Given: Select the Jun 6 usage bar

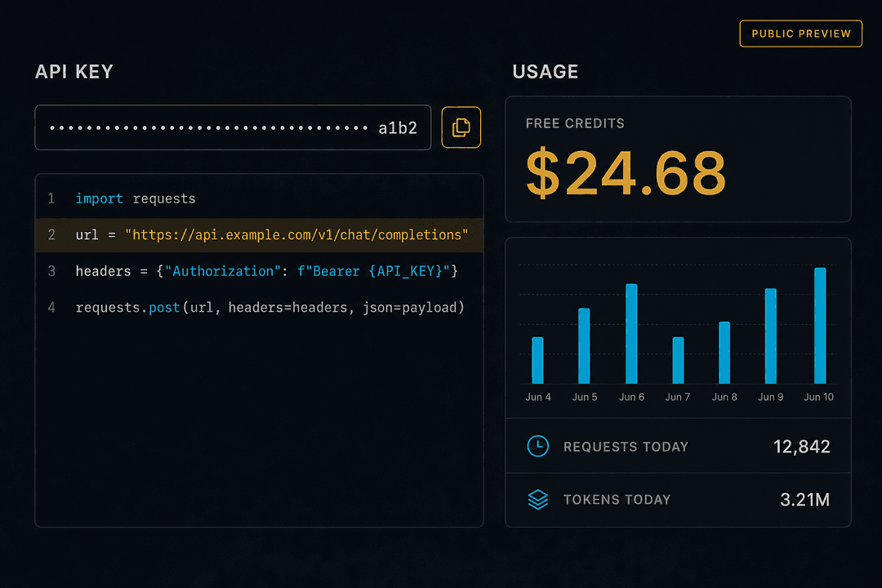Looking at the screenshot, I should click(631, 334).
